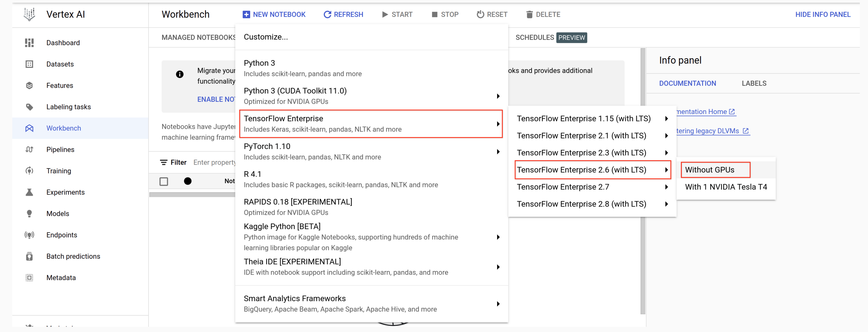
Task: Click the Reset power icon
Action: (x=480, y=14)
